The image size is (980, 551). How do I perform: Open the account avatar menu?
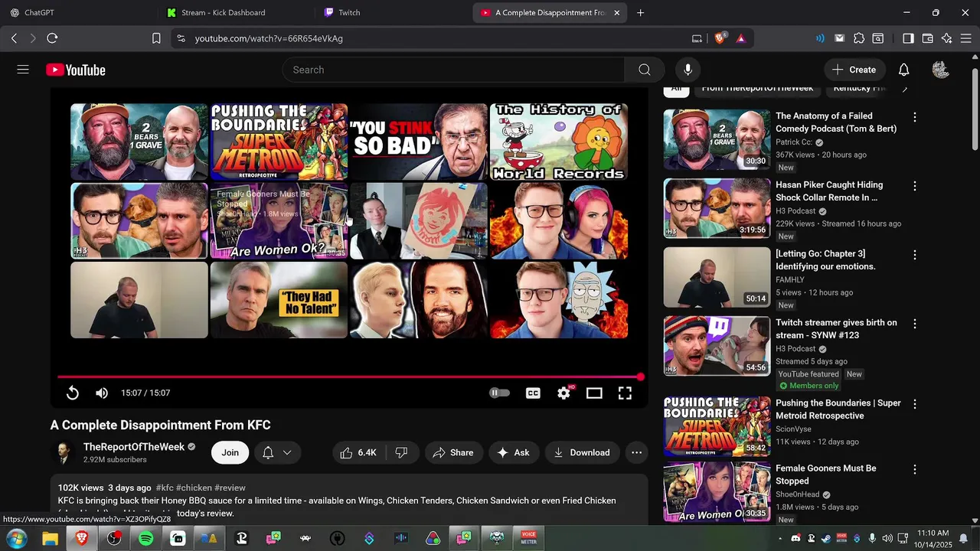pyautogui.click(x=941, y=70)
